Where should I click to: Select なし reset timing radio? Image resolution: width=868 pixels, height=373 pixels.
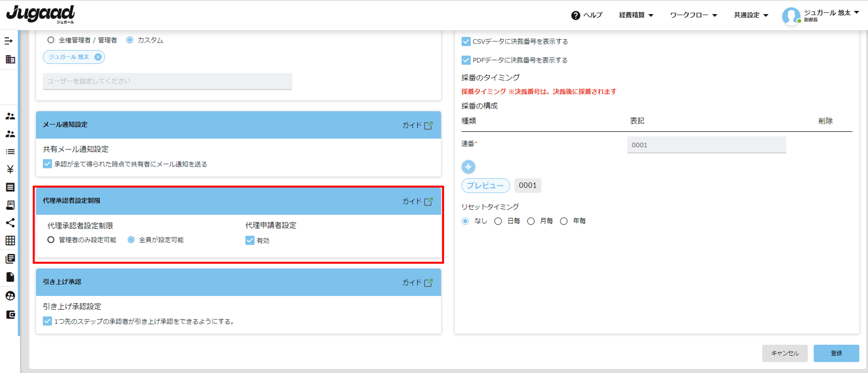465,221
